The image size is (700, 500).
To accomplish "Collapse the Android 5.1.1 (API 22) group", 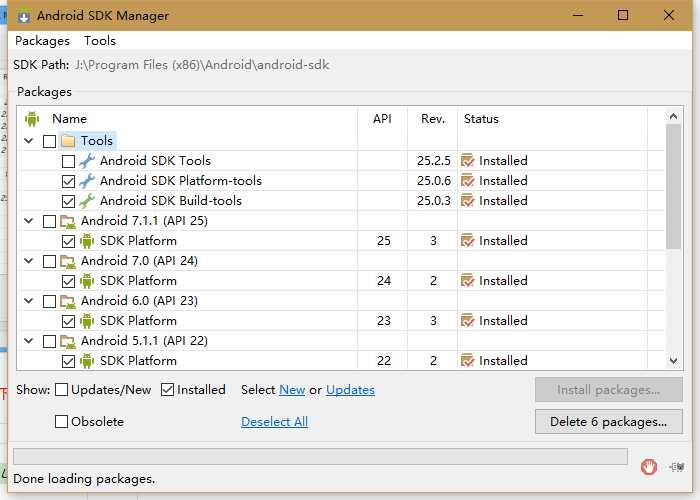I will (29, 341).
